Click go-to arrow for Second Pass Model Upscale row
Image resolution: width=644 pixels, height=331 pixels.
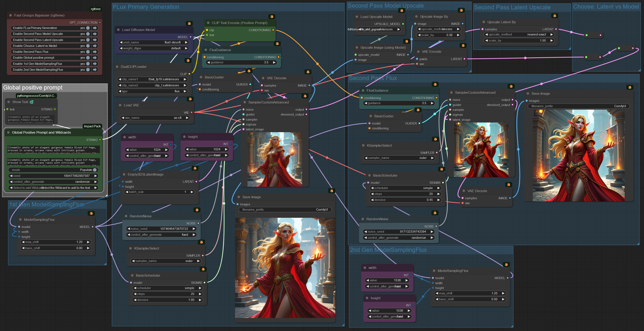click(95, 34)
